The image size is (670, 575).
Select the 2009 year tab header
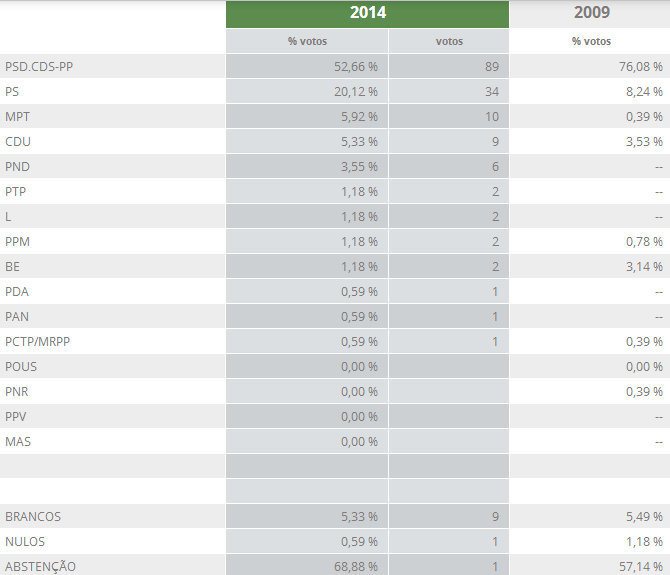[591, 13]
